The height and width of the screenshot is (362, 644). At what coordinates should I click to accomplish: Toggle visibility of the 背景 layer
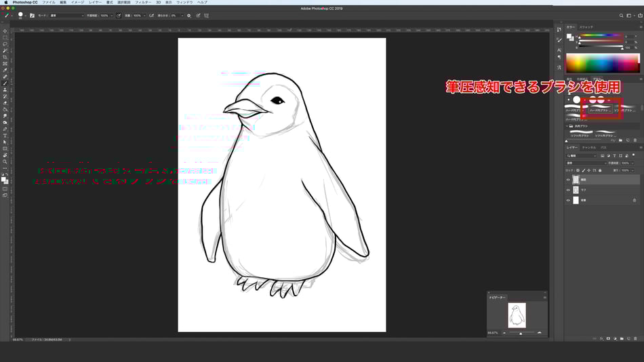(568, 201)
